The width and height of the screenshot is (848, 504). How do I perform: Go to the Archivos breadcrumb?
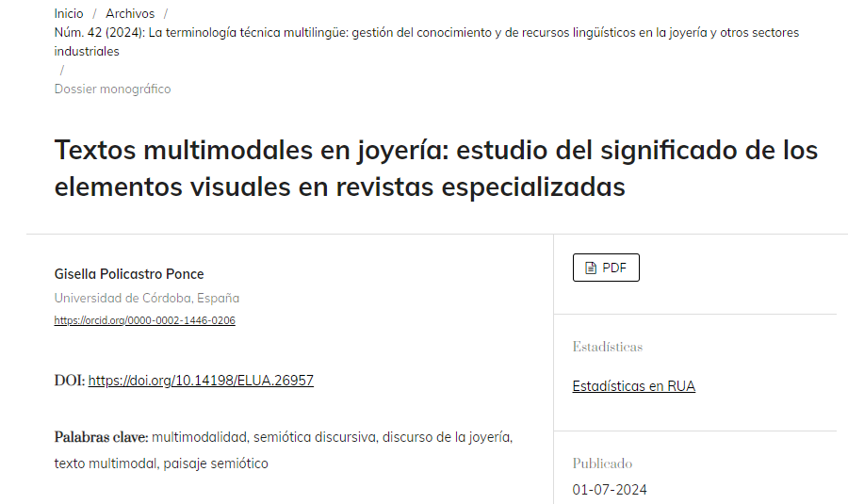coord(130,13)
